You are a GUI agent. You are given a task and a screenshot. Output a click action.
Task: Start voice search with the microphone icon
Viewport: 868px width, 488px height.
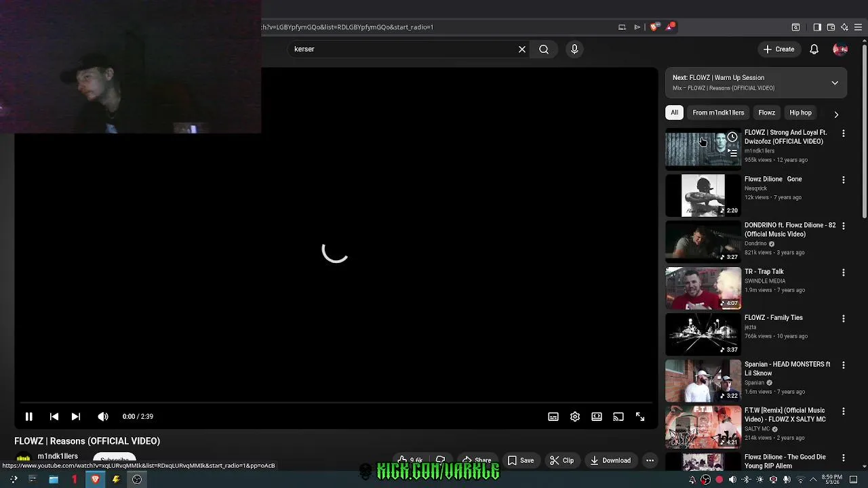coord(574,49)
